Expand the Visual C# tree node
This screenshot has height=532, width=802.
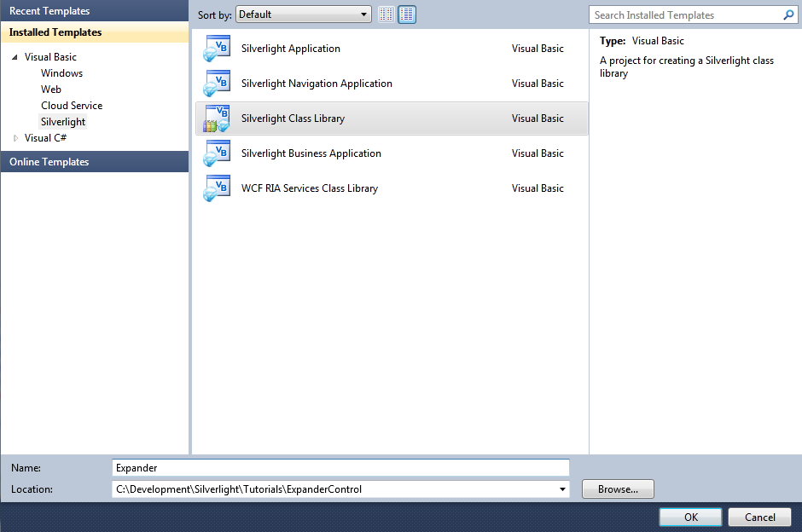click(16, 138)
